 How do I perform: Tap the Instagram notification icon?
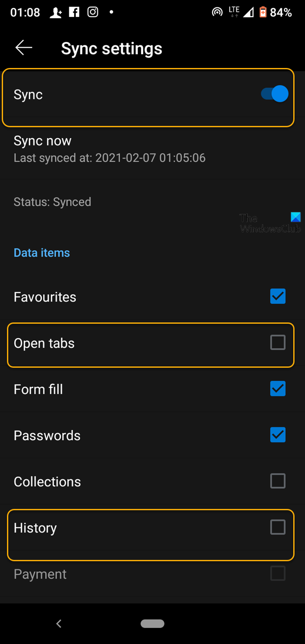[x=93, y=12]
